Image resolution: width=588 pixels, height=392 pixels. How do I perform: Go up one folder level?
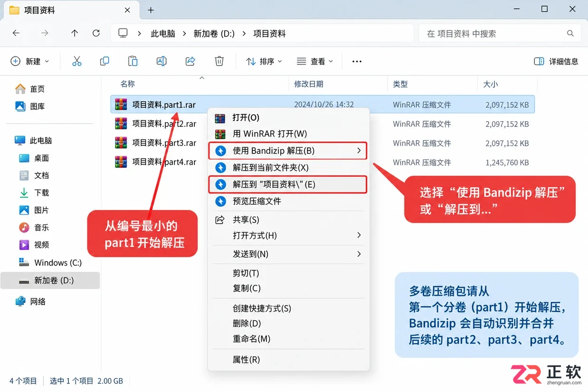[x=75, y=33]
